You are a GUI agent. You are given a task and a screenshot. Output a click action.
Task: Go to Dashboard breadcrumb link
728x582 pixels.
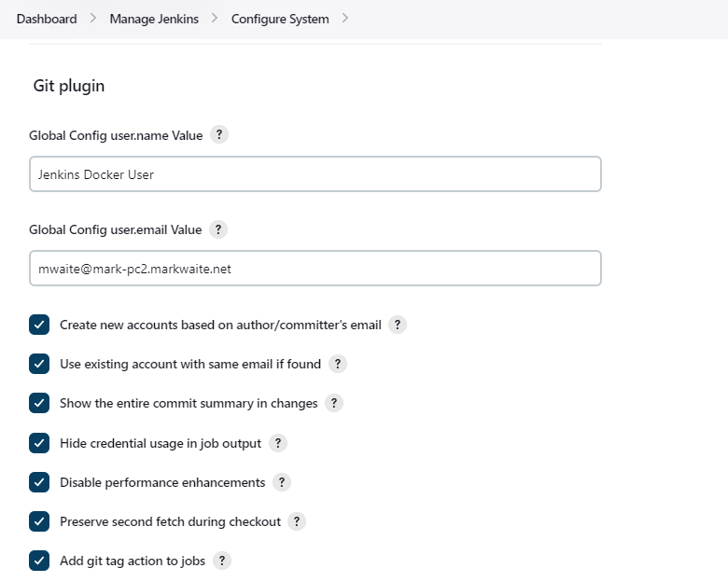click(x=47, y=19)
